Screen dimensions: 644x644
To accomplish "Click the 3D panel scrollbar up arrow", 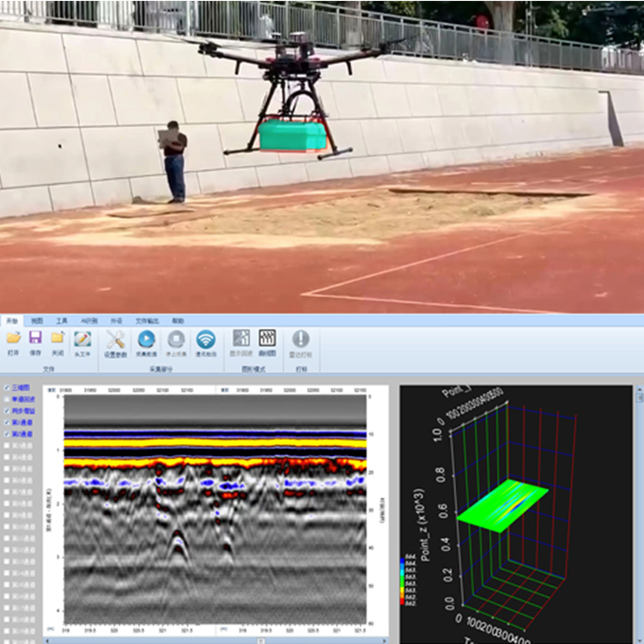I will tap(638, 391).
